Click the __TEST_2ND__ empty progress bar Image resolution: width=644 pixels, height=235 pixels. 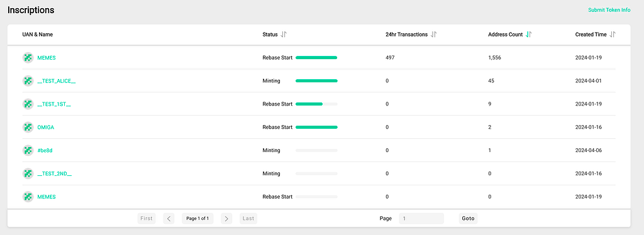pyautogui.click(x=317, y=173)
